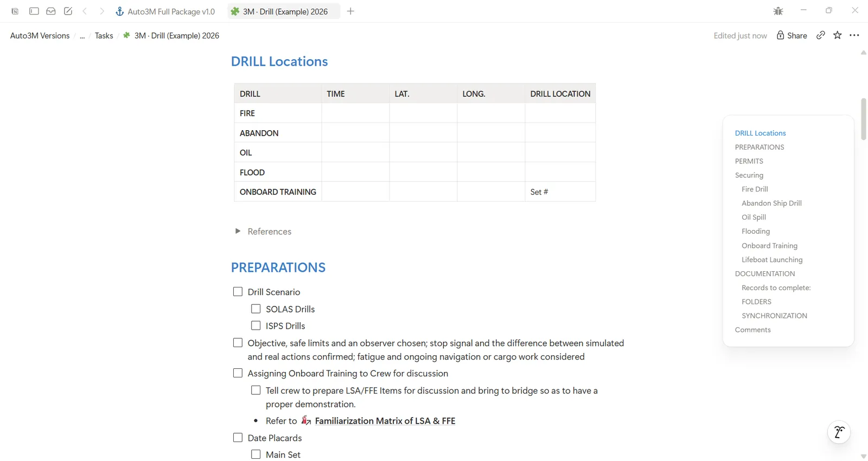
Task: Click the Share button
Action: (x=792, y=35)
